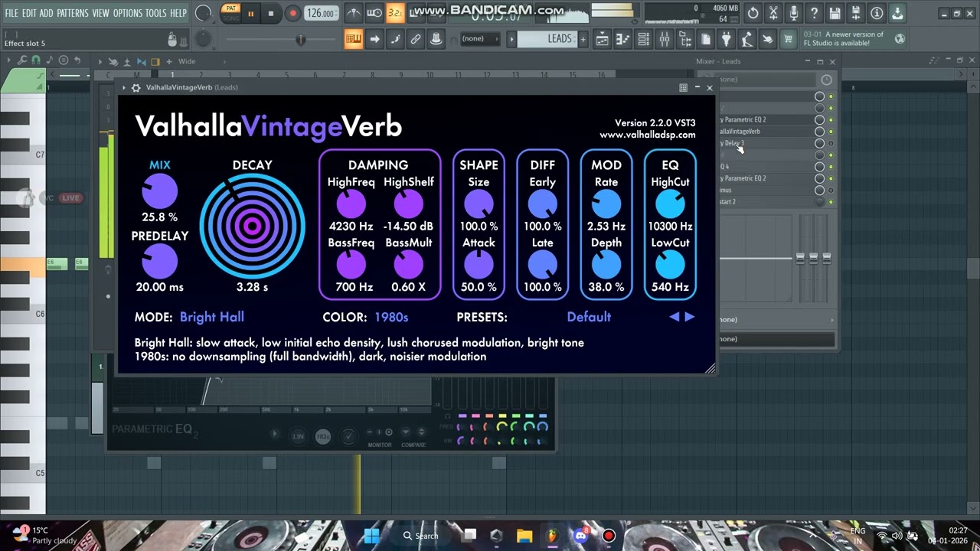Open the mixer track latency clock icon
Image resolution: width=980 pixels, height=551 pixels.
point(826,80)
